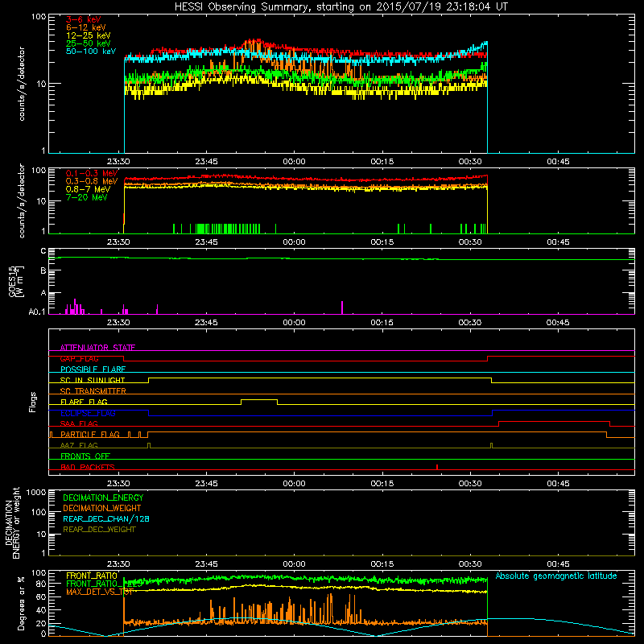
Task: Select the BAD_PACKETS flag label
Action: [88, 467]
